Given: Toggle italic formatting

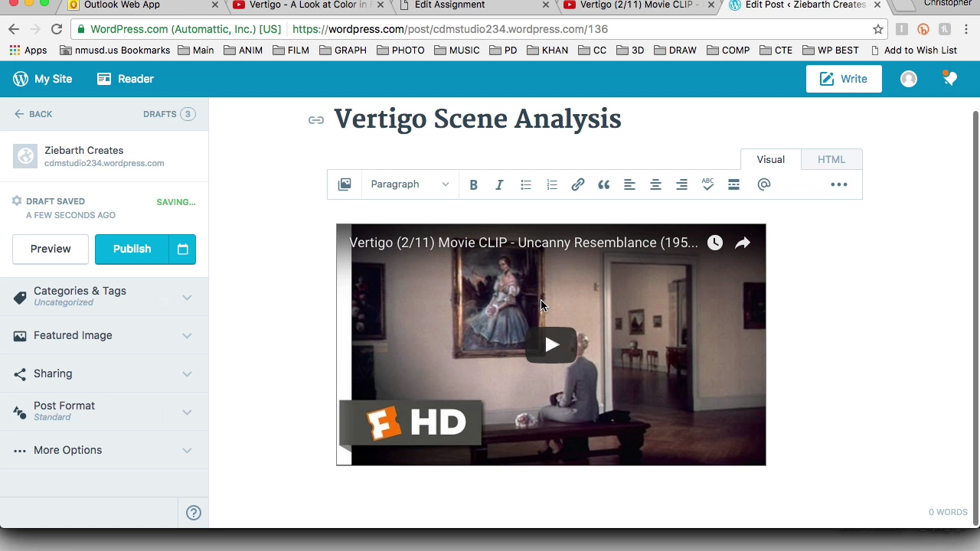Looking at the screenshot, I should (x=499, y=184).
